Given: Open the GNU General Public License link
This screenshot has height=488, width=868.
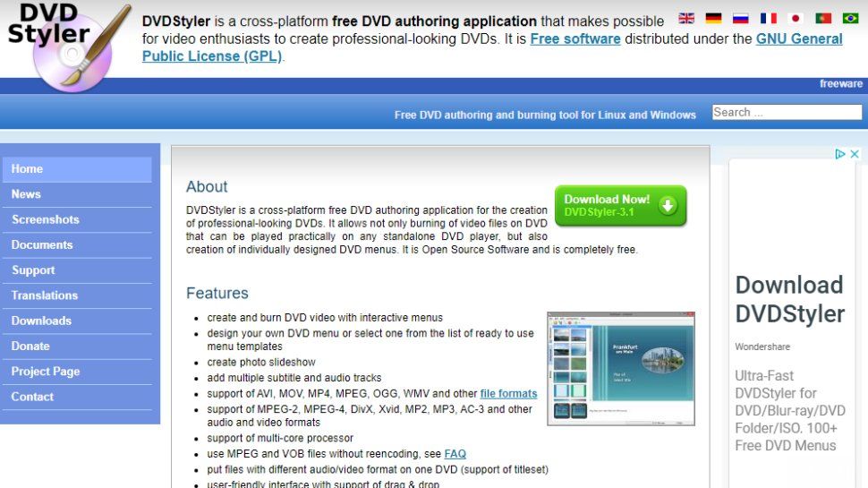Looking at the screenshot, I should click(x=799, y=39).
